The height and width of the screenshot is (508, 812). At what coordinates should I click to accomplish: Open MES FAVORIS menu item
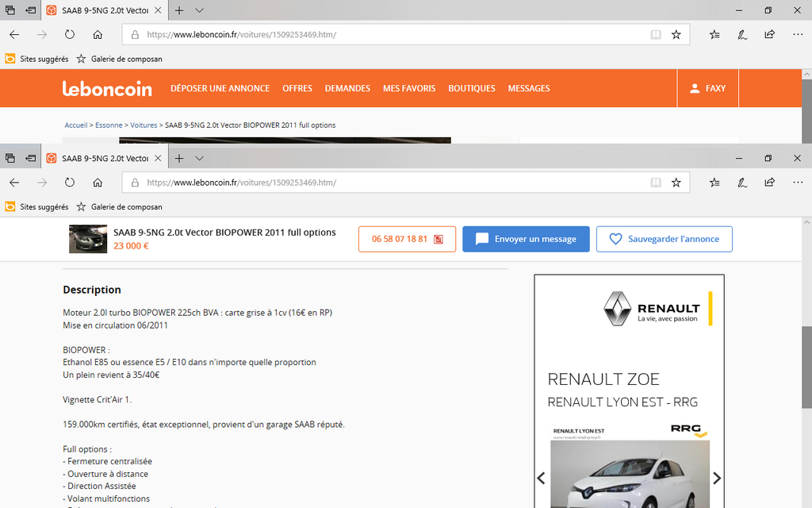(409, 88)
